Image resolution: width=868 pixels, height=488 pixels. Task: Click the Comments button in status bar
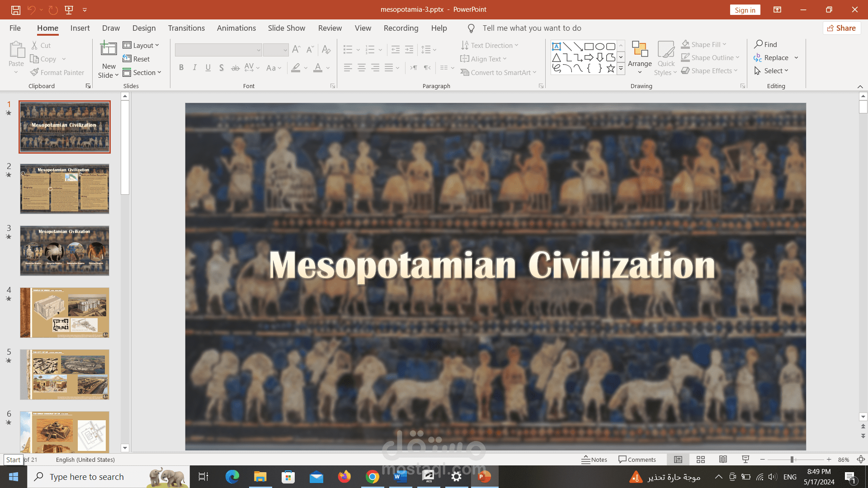[637, 460]
